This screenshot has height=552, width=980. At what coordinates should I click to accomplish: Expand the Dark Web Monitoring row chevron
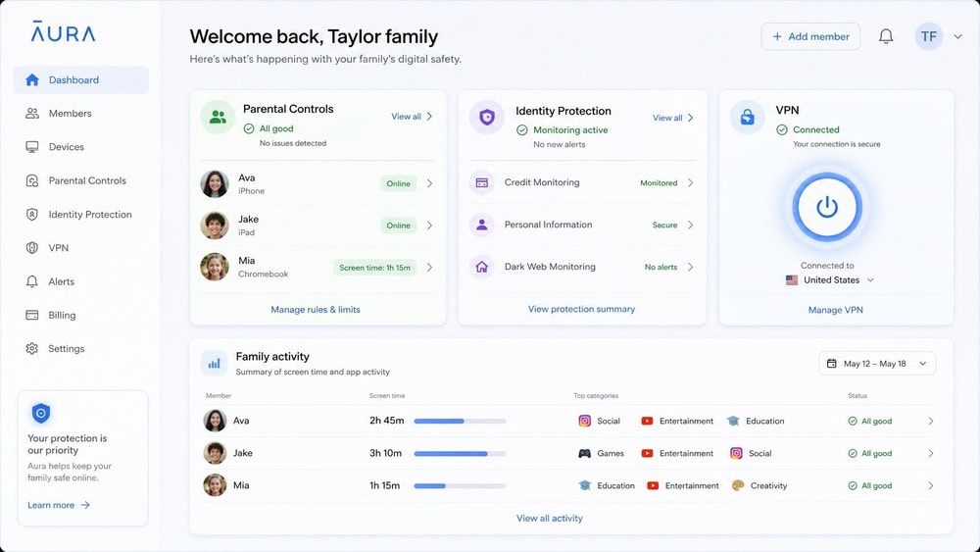pyautogui.click(x=690, y=267)
